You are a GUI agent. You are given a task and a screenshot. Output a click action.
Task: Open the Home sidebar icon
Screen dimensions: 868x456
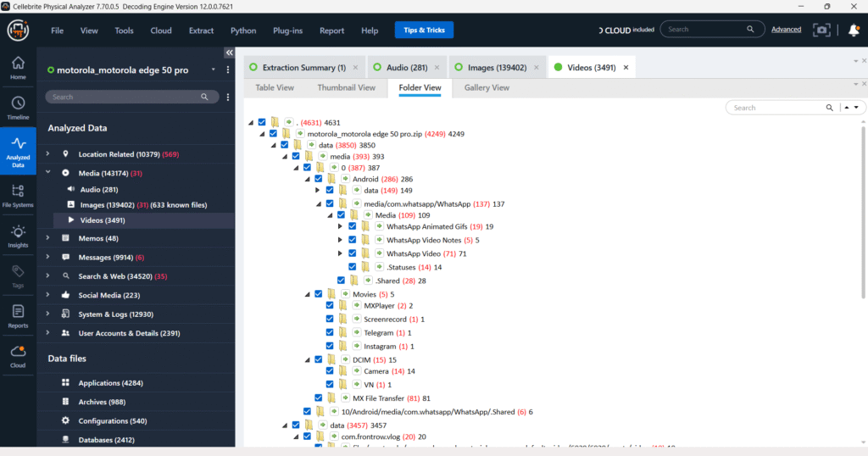[x=18, y=68]
